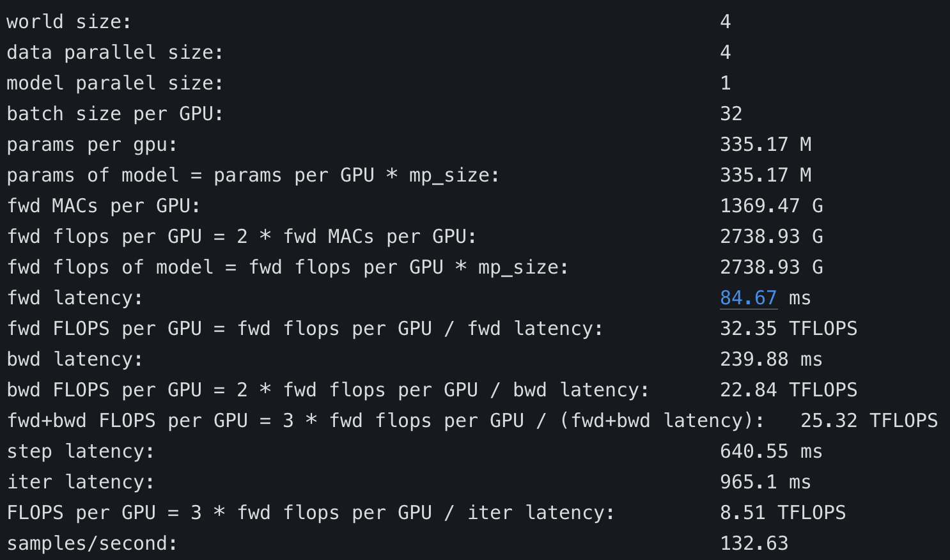Viewport: 950px width, 560px height.
Task: Click the 'bwd latency:' label
Action: pyautogui.click(x=75, y=359)
